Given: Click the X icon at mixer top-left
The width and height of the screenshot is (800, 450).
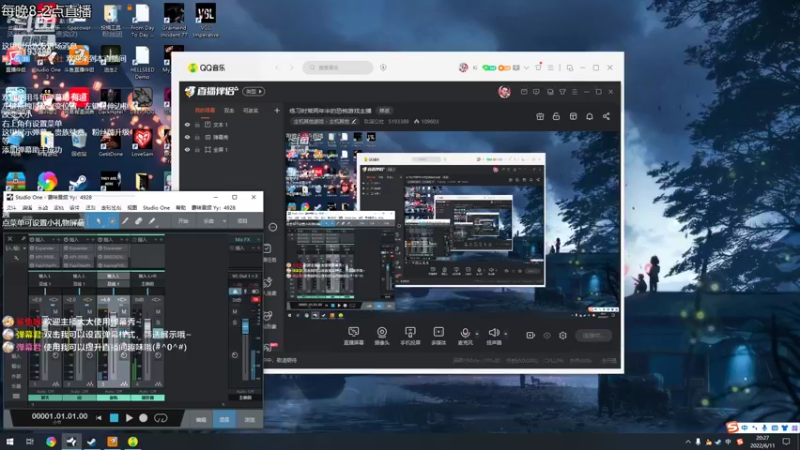Looking at the screenshot, I should click(10, 239).
